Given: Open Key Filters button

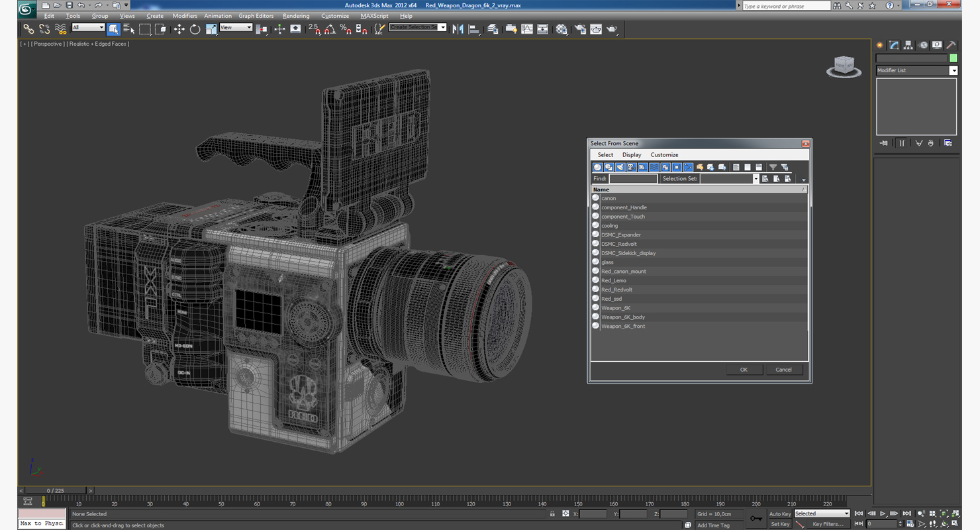Looking at the screenshot, I should click(x=828, y=524).
